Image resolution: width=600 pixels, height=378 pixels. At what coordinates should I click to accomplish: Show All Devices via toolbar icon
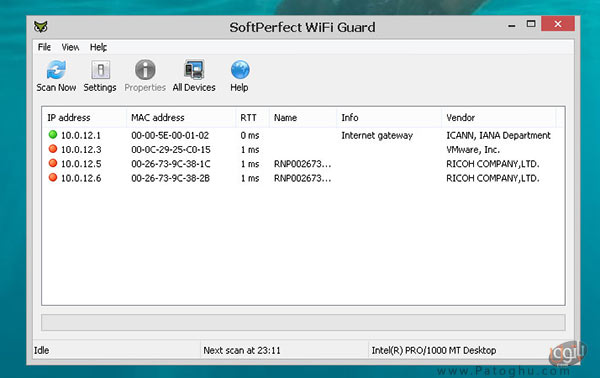[194, 70]
